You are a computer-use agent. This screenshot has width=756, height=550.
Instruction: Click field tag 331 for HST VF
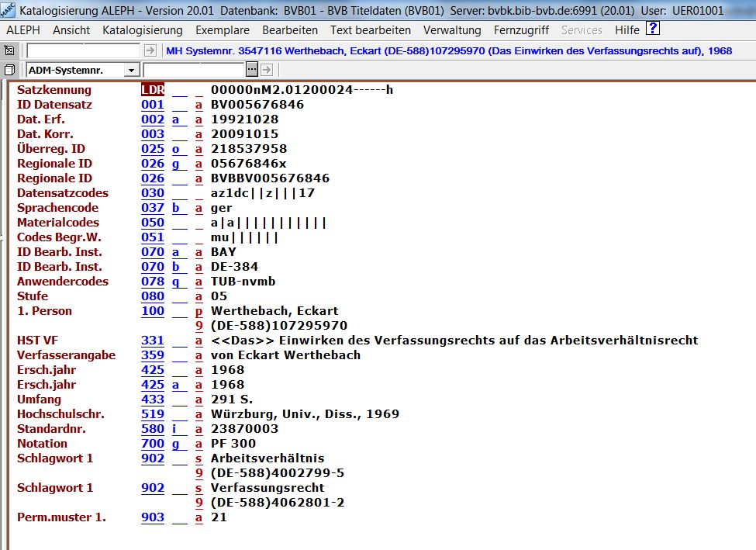point(153,341)
